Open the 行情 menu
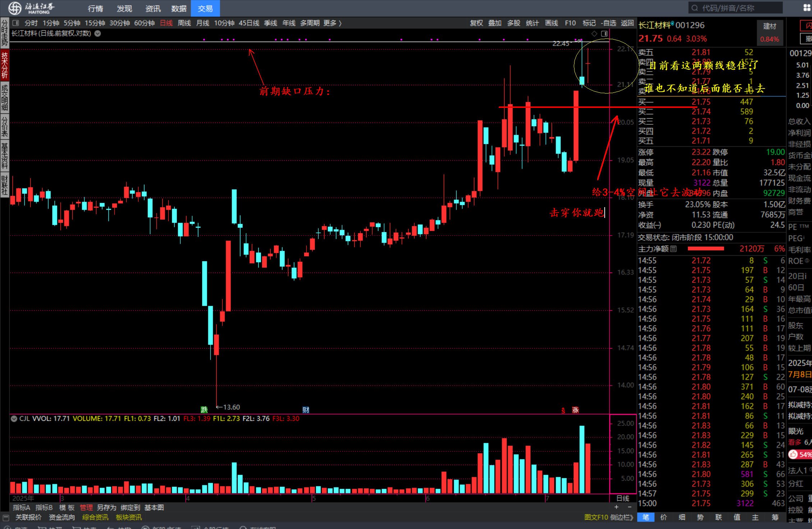 95,8
